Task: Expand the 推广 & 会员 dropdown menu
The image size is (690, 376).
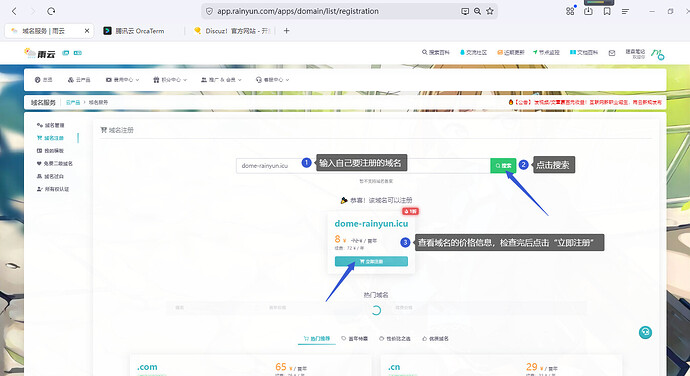Action: point(221,80)
